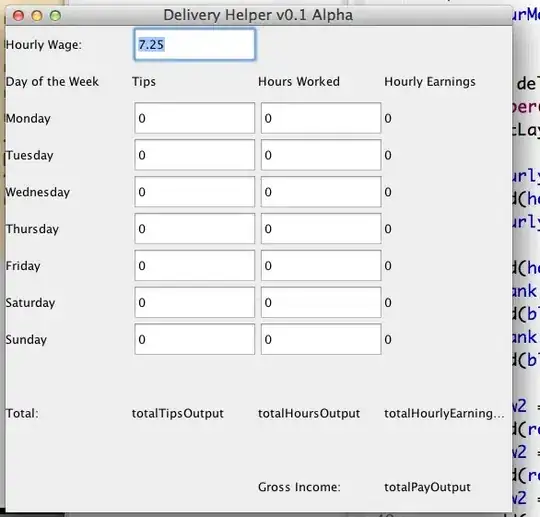Click the Hourly Wage label
The height and width of the screenshot is (517, 540).
pos(44,45)
